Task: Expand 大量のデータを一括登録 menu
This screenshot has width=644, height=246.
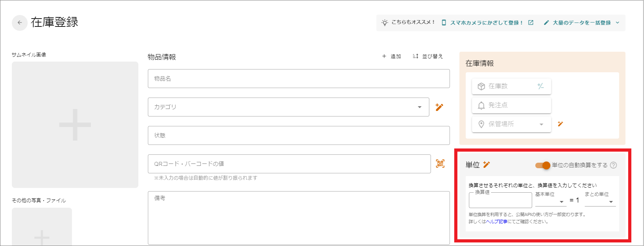Action: [618, 23]
